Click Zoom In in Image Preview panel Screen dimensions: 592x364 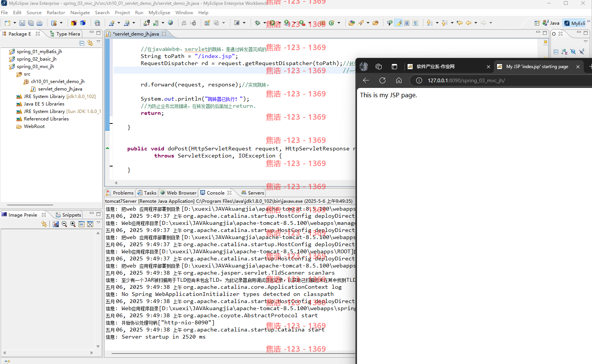click(x=73, y=224)
